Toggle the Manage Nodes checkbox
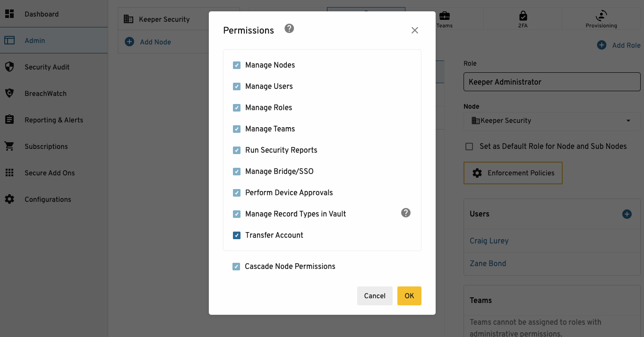Screen dimensions: 644x337 pyautogui.click(x=237, y=65)
